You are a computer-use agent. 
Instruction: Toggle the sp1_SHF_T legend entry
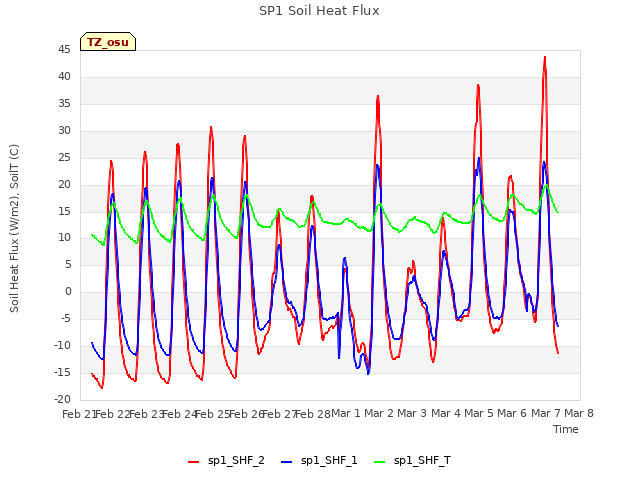click(413, 460)
